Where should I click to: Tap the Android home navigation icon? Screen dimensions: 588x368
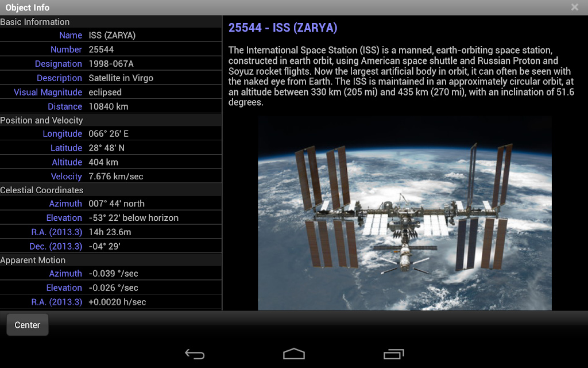[294, 354]
